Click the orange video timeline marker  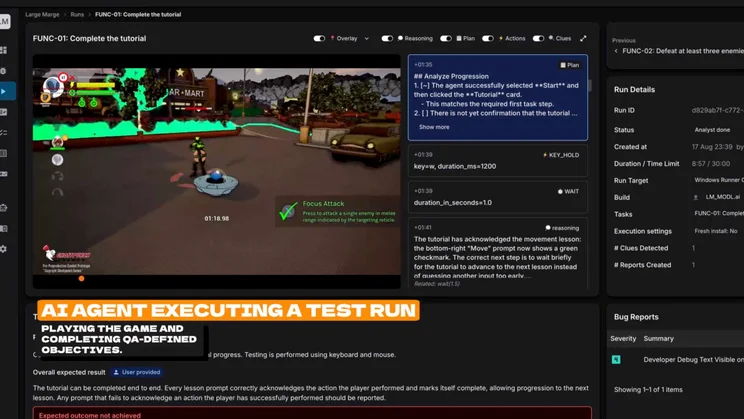pos(81,279)
